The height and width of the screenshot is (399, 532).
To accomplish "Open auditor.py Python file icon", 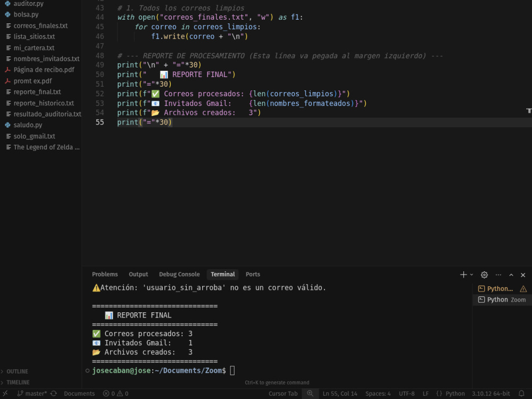I will pos(7,4).
